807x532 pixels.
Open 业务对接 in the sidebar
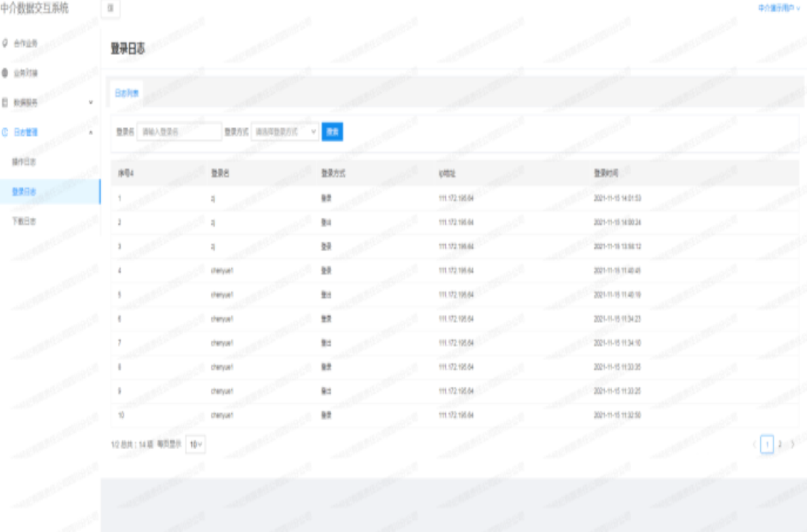[x=26, y=73]
